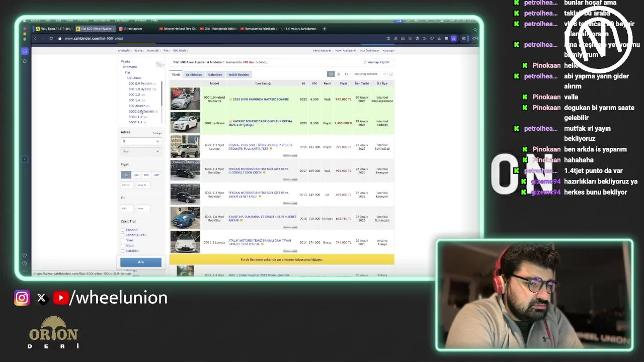Go back with the browser back arrow
The height and width of the screenshot is (362, 644).
[x=35, y=38]
